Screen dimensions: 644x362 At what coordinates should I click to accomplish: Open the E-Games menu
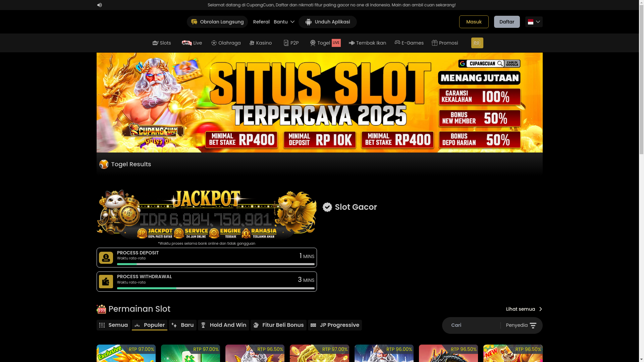coord(409,43)
